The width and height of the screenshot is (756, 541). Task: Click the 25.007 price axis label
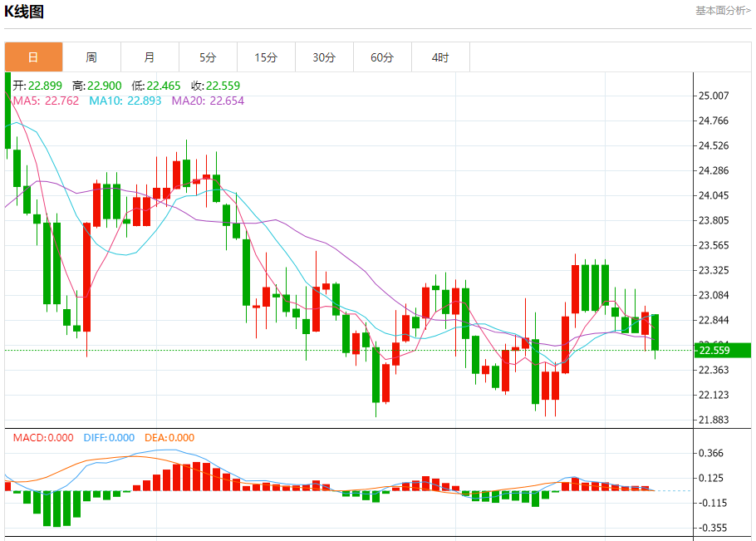(714, 96)
